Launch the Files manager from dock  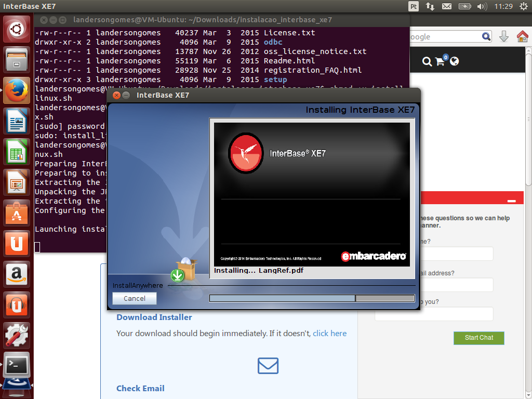(17, 60)
